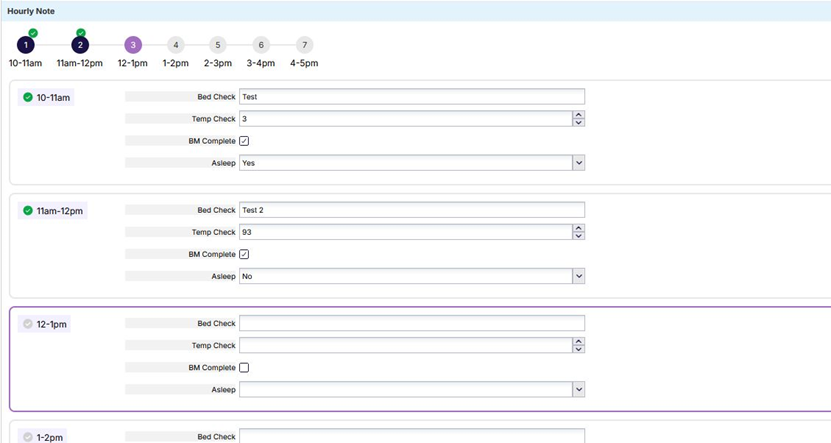831x443 pixels.
Task: Select the 11am-12pm section heading
Action: 59,211
